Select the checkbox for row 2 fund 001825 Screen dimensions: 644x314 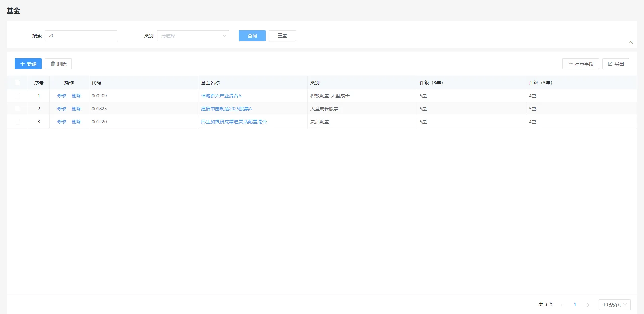tap(17, 109)
